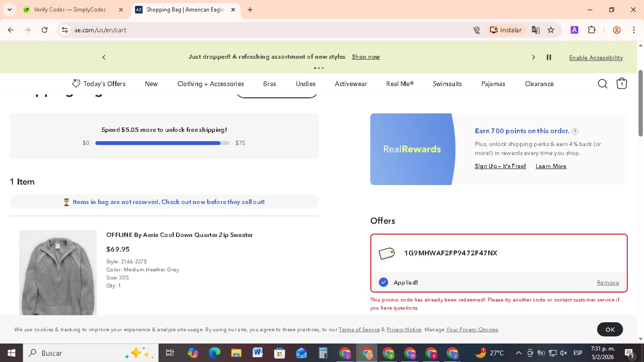Show hidden system tray icons chevron
This screenshot has height=362, width=644.
click(x=519, y=353)
